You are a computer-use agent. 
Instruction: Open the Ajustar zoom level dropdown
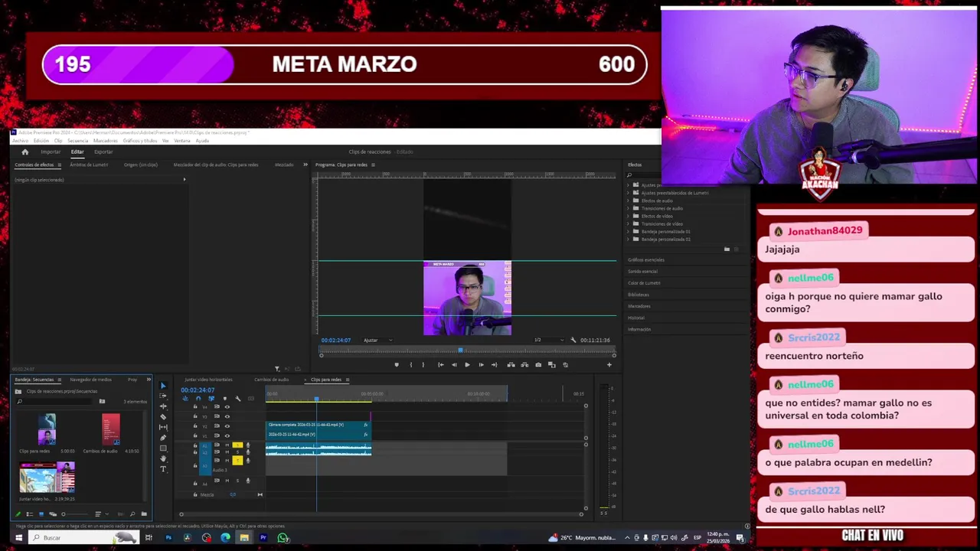[x=378, y=340]
